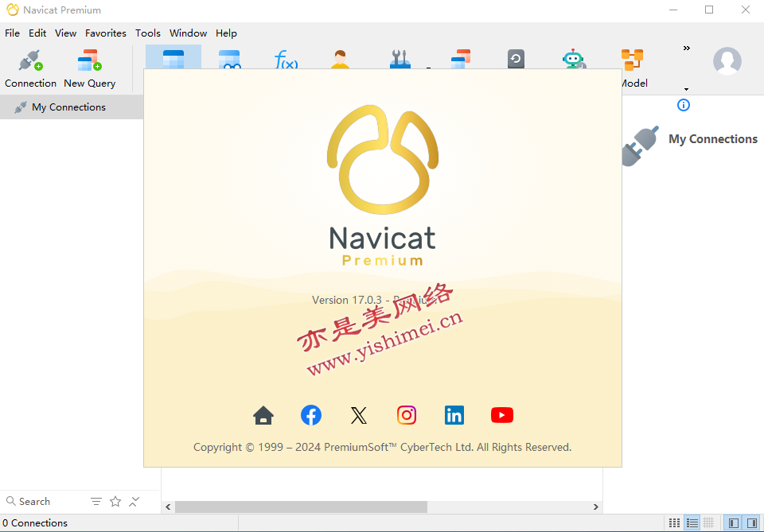Click the Backup toolbar icon
764x532 pixels.
(x=516, y=59)
